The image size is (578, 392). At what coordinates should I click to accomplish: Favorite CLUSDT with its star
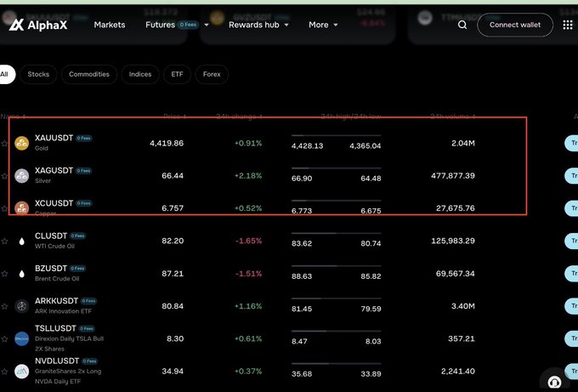tap(4, 241)
